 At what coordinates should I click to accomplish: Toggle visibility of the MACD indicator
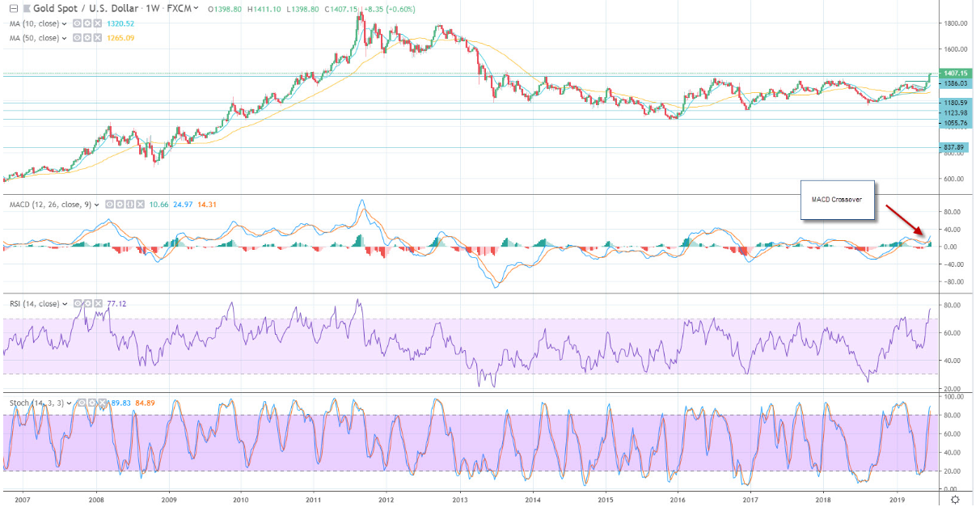pos(109,205)
